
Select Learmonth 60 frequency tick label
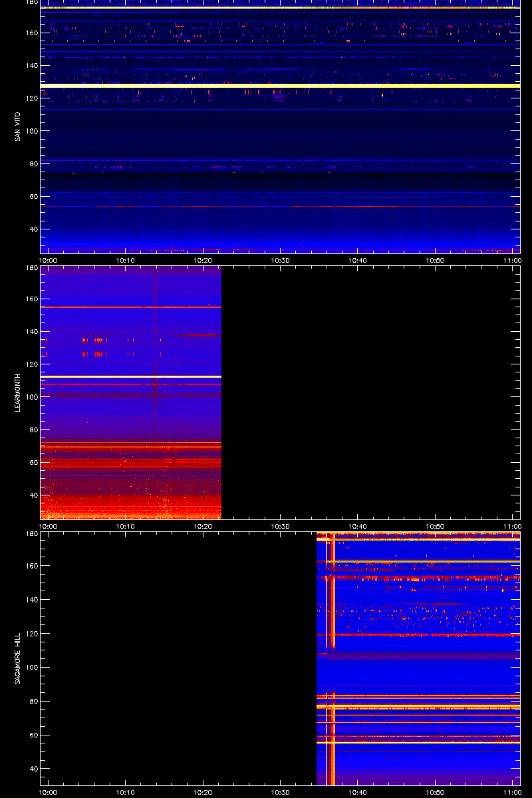[x=33, y=462]
